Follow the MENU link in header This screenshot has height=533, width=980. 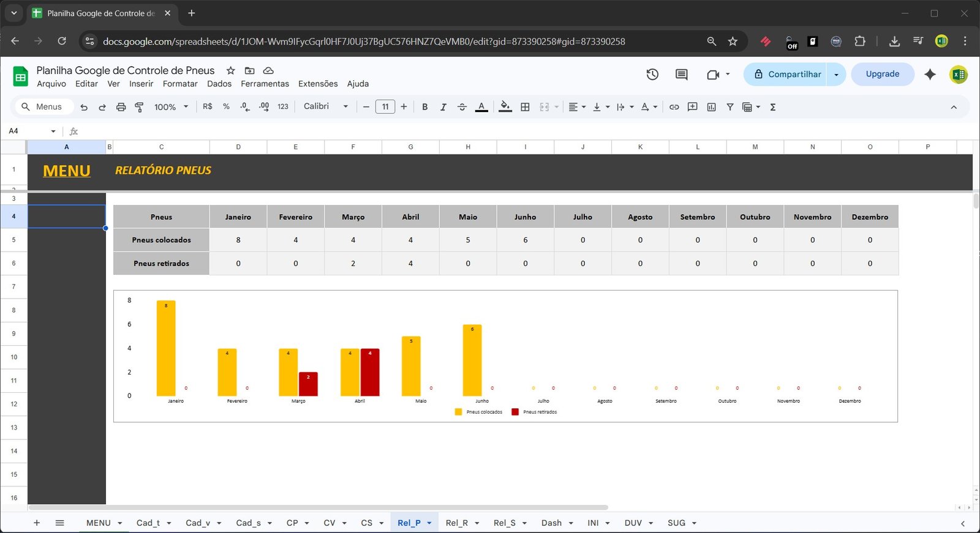click(x=67, y=171)
